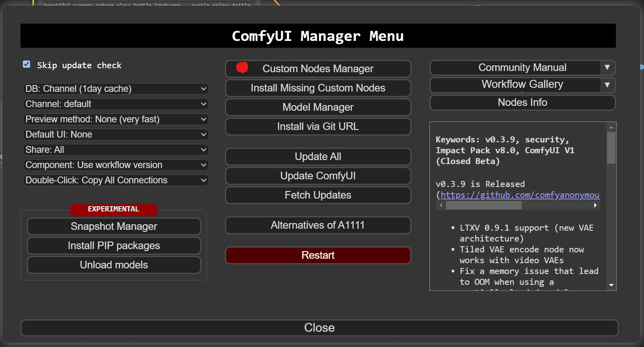Screen dimensions: 644x347
Task: Click Install via Git URL
Action: pos(318,126)
